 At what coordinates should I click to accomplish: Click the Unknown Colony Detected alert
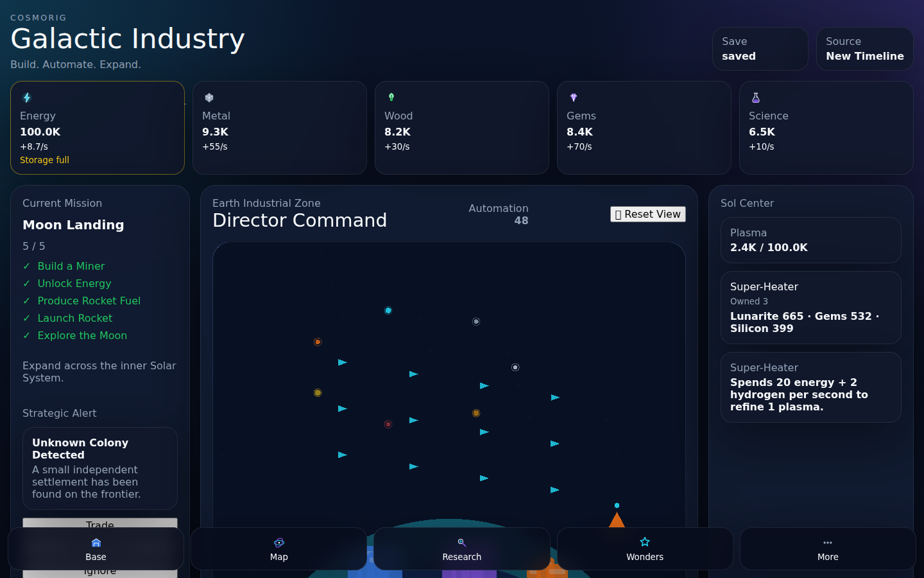[100, 469]
